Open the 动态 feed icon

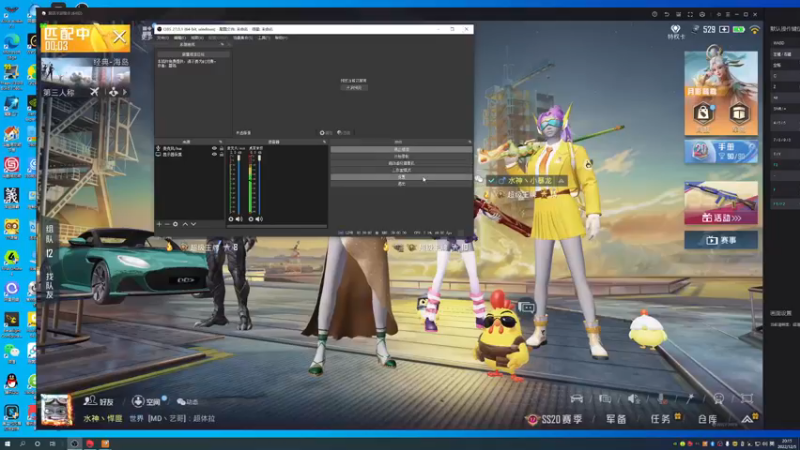click(187, 402)
